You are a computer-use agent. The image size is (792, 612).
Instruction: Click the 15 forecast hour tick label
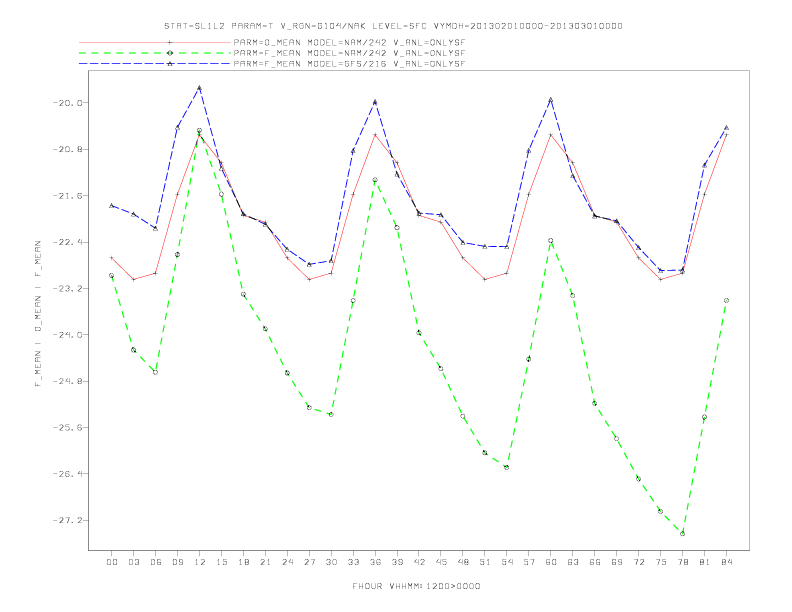tap(221, 562)
